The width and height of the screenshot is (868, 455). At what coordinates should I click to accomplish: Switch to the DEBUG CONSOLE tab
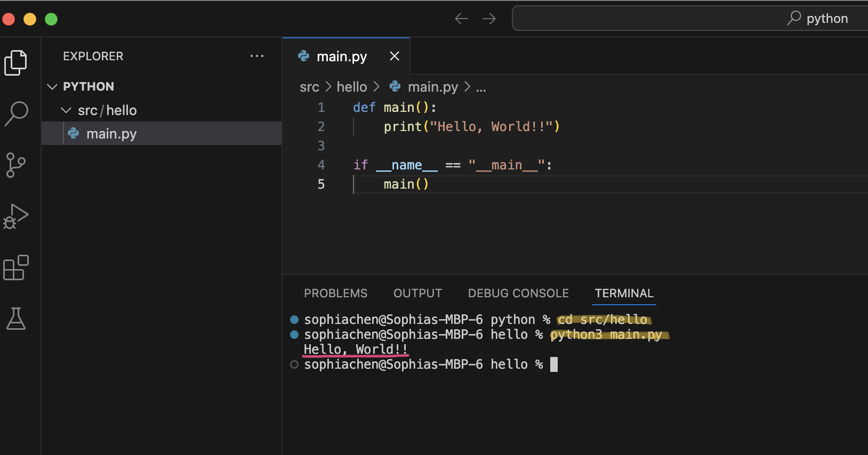pyautogui.click(x=518, y=294)
